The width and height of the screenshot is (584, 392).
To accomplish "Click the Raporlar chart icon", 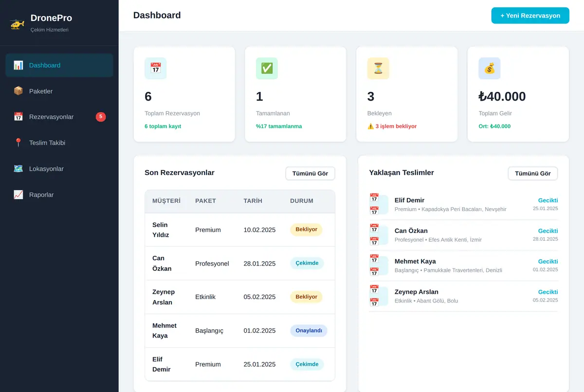I will (x=18, y=195).
